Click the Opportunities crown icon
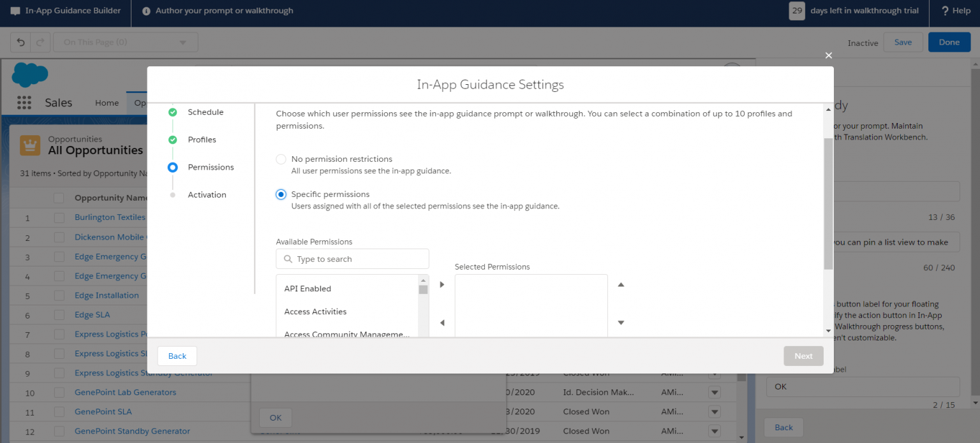The width and height of the screenshot is (980, 443). click(x=30, y=145)
